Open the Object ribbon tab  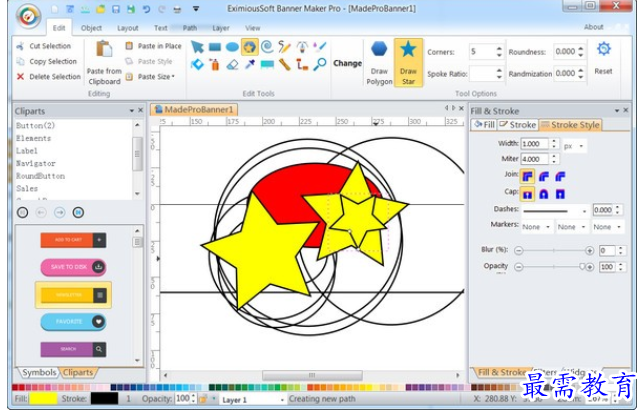[91, 28]
